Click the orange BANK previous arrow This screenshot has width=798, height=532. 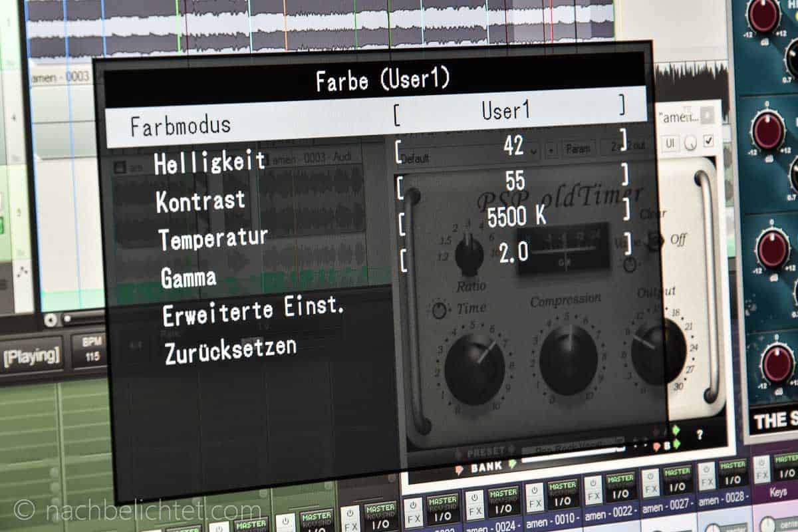459,470
